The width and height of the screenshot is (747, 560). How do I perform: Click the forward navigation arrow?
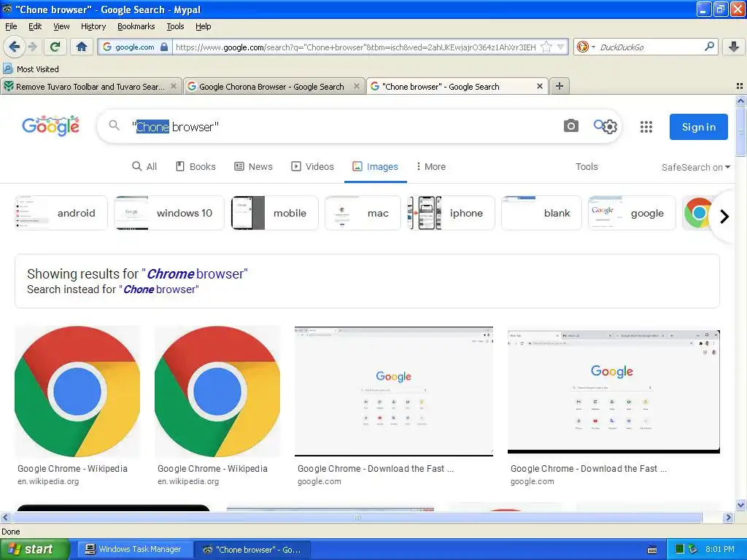(33, 47)
